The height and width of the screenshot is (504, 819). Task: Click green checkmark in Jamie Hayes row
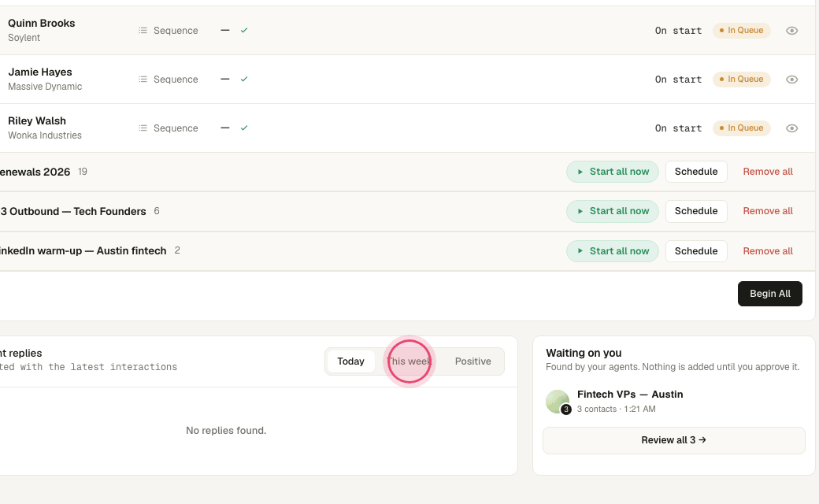click(x=244, y=80)
